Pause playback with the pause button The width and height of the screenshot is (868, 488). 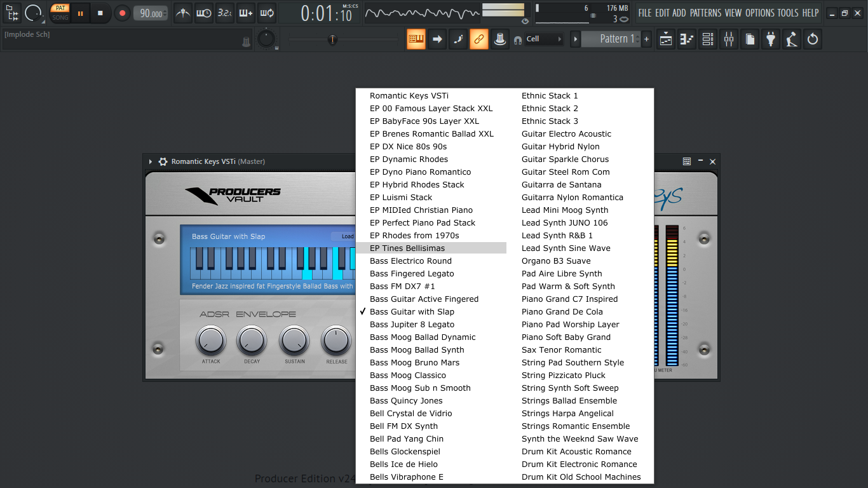pyautogui.click(x=81, y=13)
